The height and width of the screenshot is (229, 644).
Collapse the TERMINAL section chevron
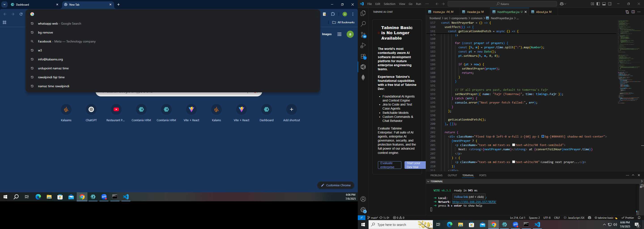pyautogui.click(x=428, y=182)
